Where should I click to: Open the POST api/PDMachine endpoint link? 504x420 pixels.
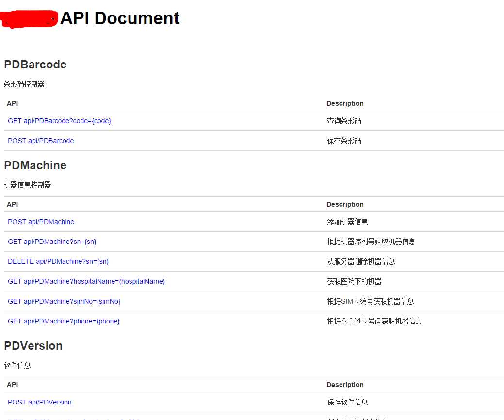pos(41,222)
